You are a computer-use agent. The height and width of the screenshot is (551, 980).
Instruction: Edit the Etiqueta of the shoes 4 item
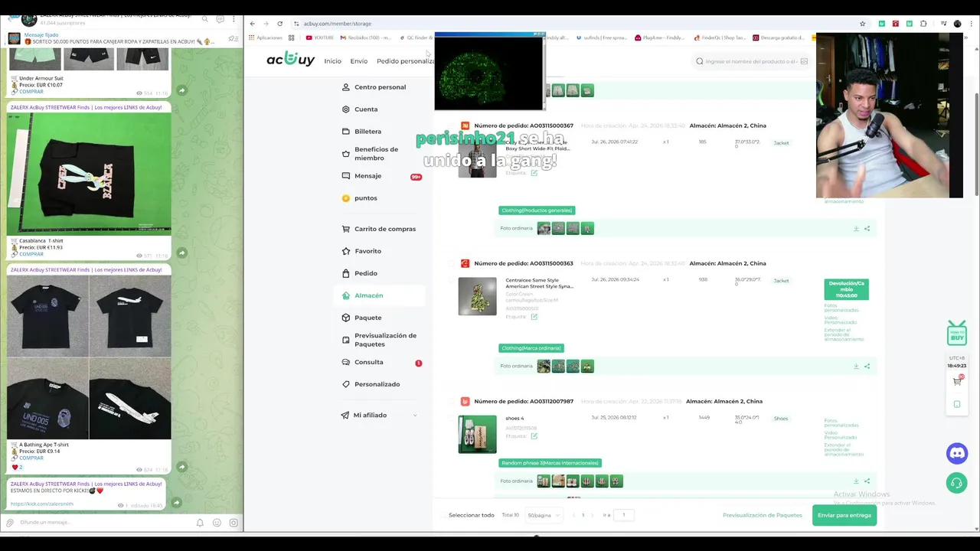534,436
